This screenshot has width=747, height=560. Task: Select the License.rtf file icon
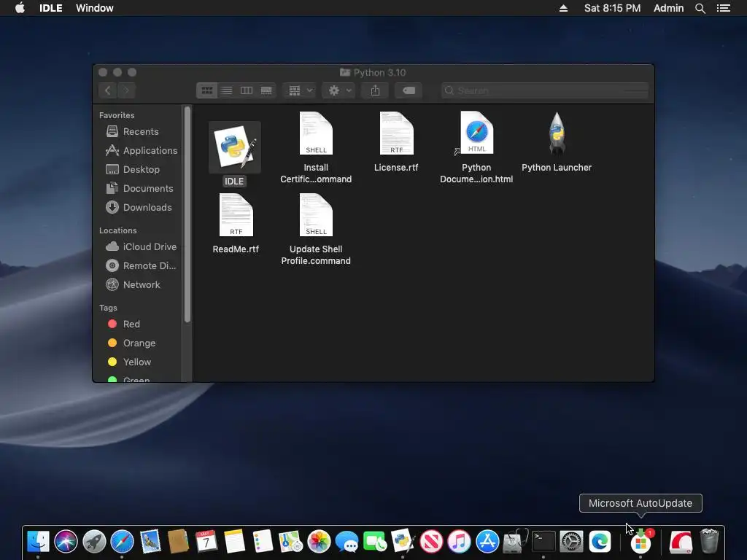pyautogui.click(x=396, y=133)
